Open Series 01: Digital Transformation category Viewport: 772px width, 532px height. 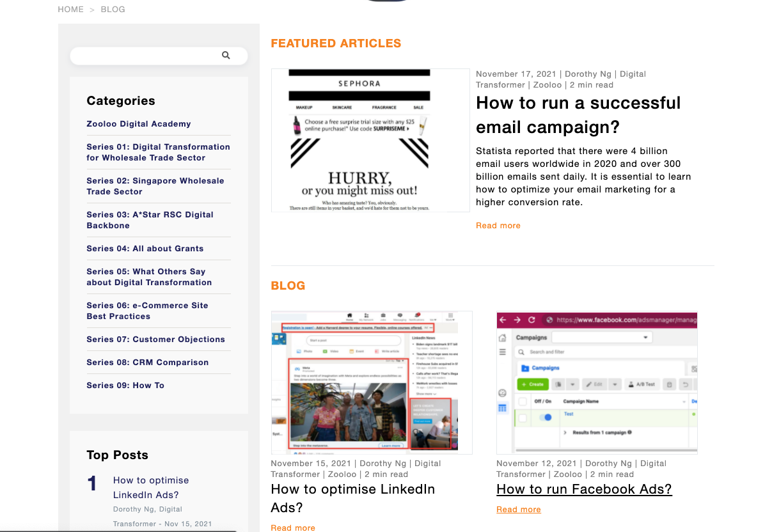[x=158, y=152]
